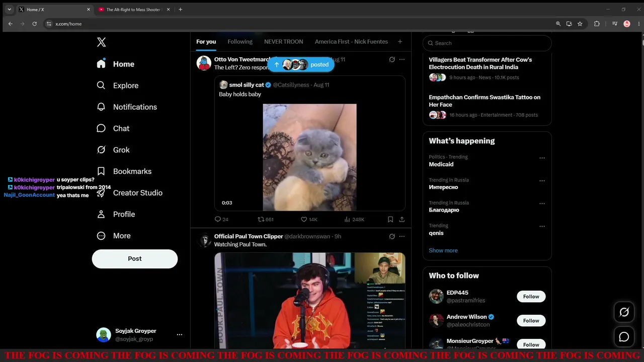
Task: Click Show more under What's happening
Action: coord(443,250)
